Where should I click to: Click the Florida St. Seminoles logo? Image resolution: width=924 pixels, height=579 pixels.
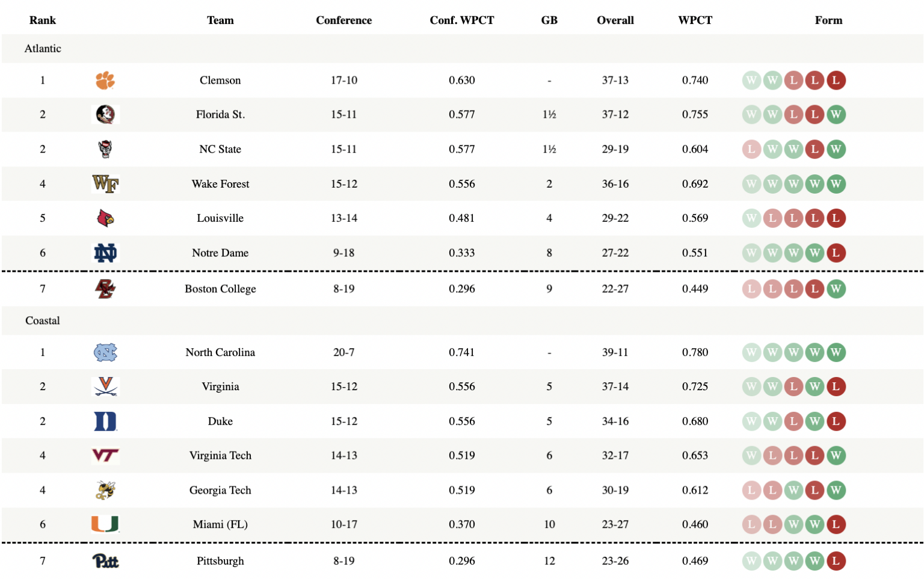[105, 114]
